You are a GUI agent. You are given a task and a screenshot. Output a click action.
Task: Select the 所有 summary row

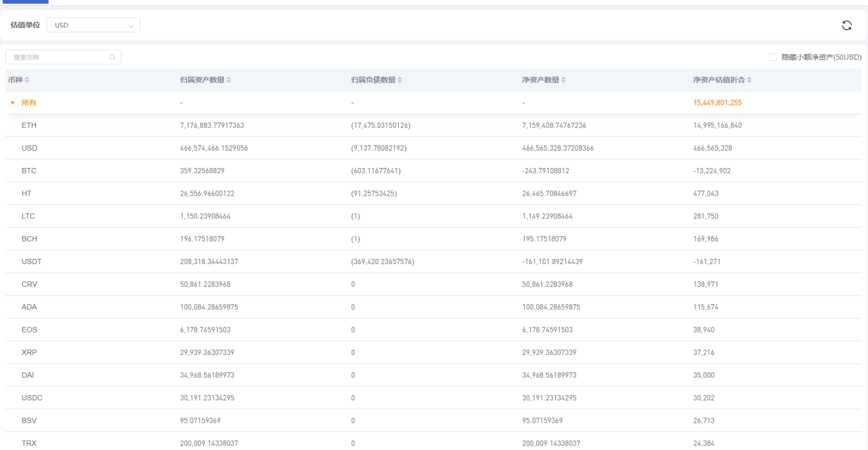click(x=433, y=103)
